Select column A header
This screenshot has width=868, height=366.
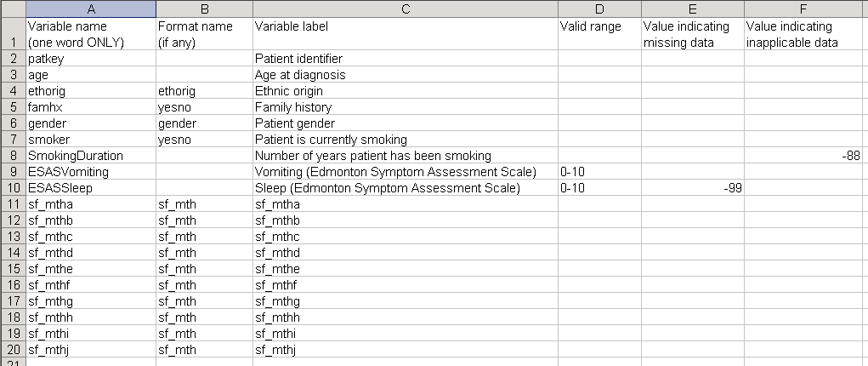click(x=90, y=9)
